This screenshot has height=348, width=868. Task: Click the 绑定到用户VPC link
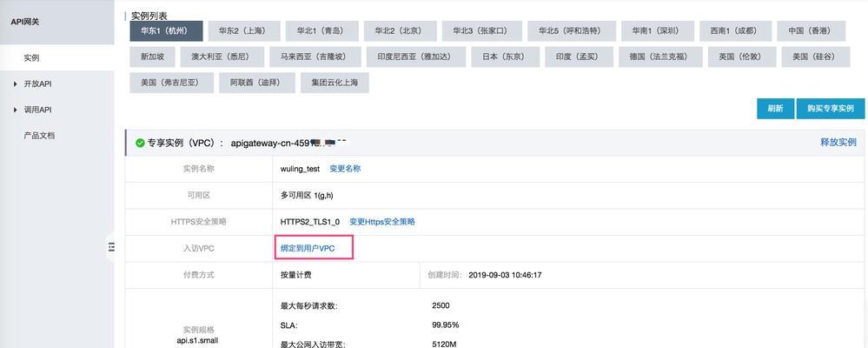coord(308,249)
